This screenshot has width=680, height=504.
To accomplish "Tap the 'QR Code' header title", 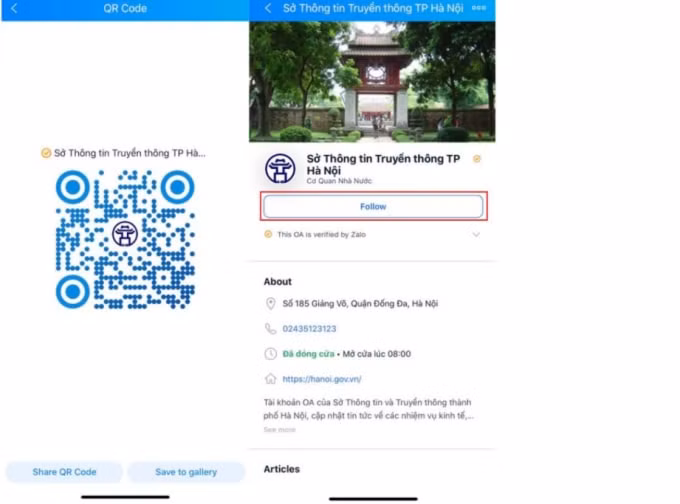I will pyautogui.click(x=125, y=8).
